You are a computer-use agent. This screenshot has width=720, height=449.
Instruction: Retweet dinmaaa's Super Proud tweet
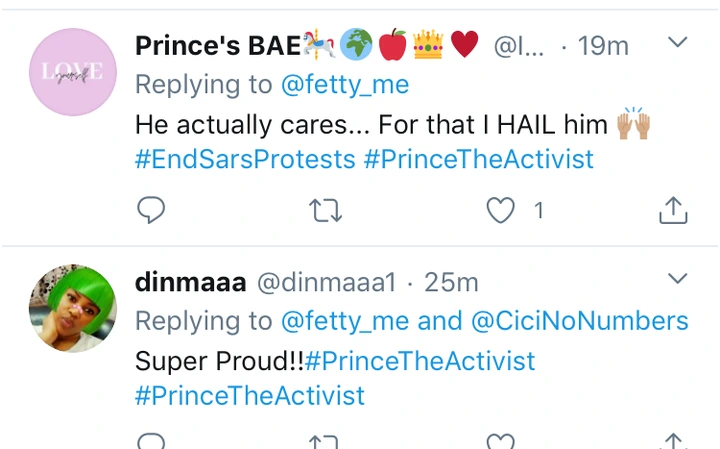[324, 441]
